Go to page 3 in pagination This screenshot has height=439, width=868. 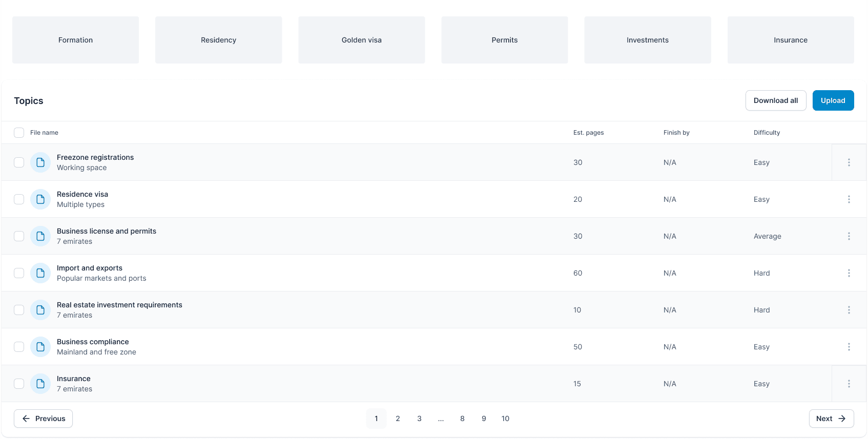coord(419,419)
